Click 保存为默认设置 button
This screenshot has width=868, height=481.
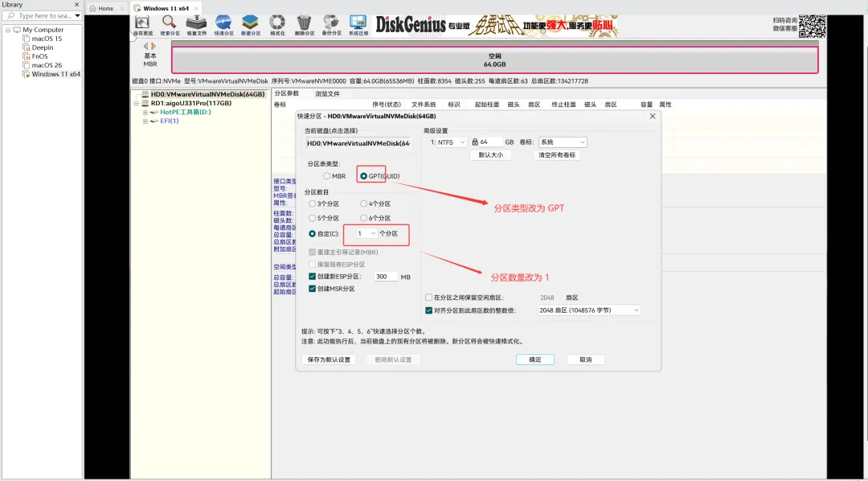click(x=329, y=360)
